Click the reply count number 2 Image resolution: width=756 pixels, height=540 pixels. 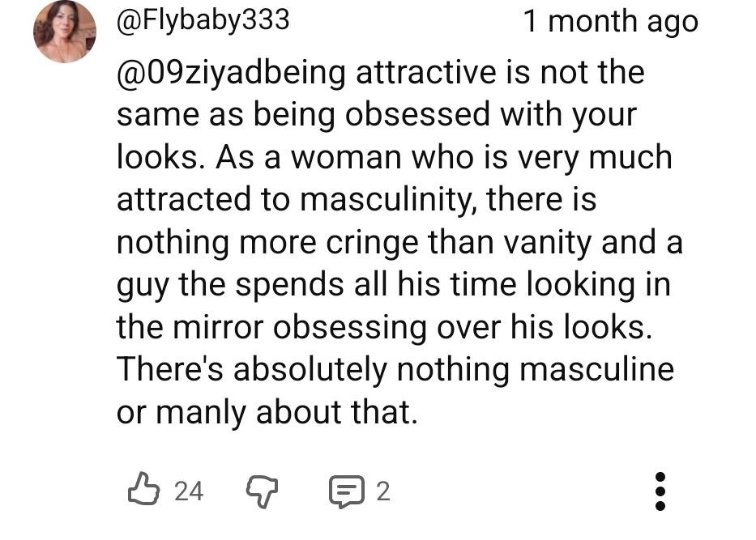pyautogui.click(x=382, y=491)
